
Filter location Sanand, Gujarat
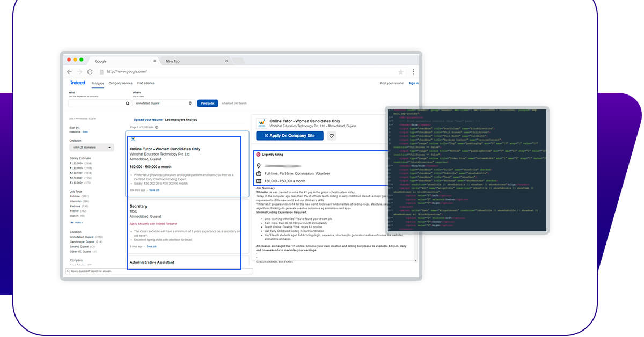point(79,246)
